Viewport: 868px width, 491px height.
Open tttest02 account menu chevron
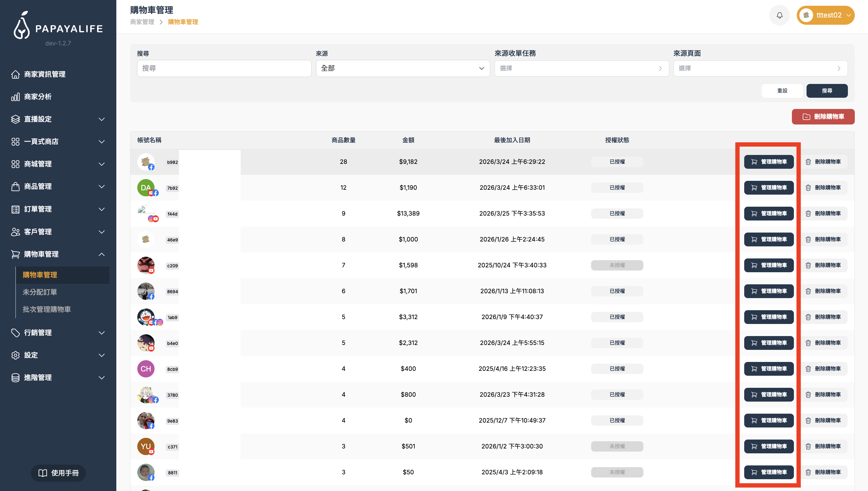point(848,16)
